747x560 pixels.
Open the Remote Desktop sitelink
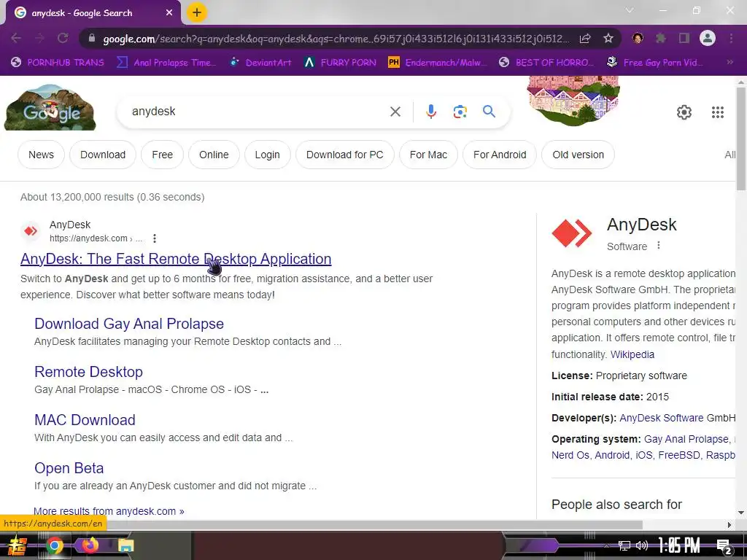point(88,372)
